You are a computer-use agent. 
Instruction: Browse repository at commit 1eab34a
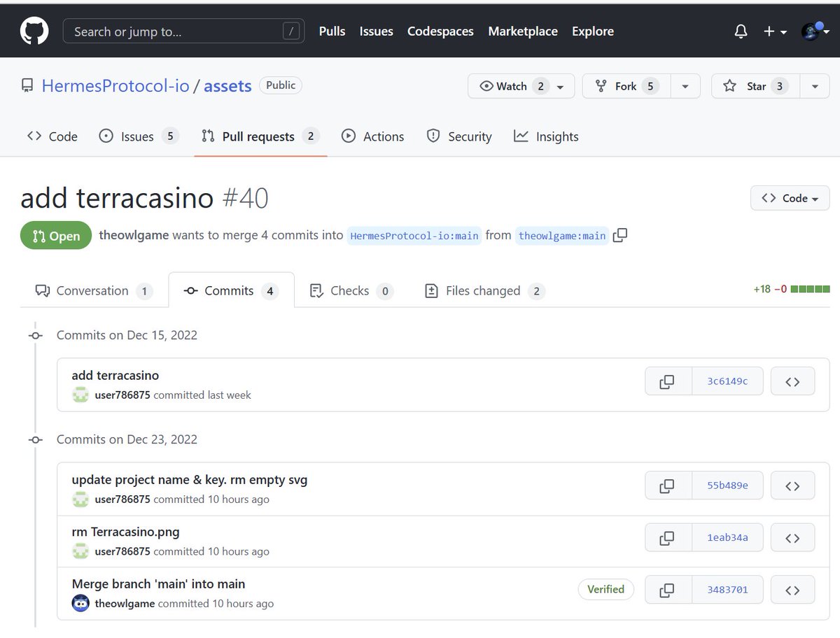click(792, 537)
